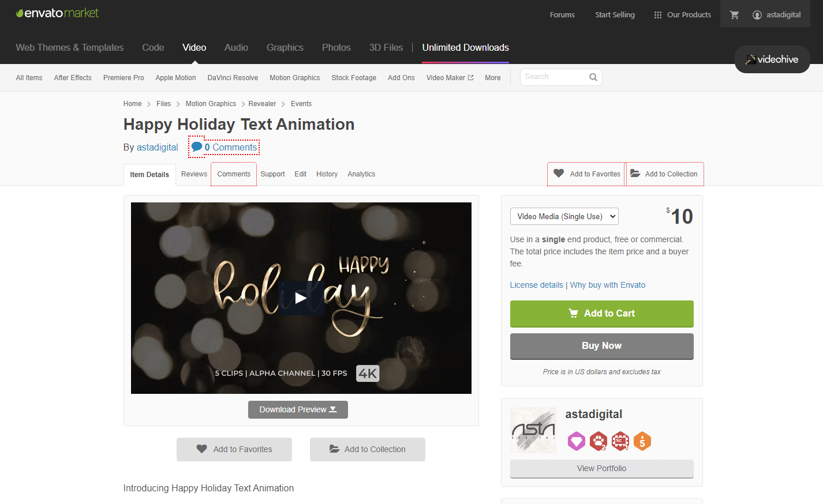Expand the More category menu
This screenshot has width=823, height=504.
coord(493,78)
